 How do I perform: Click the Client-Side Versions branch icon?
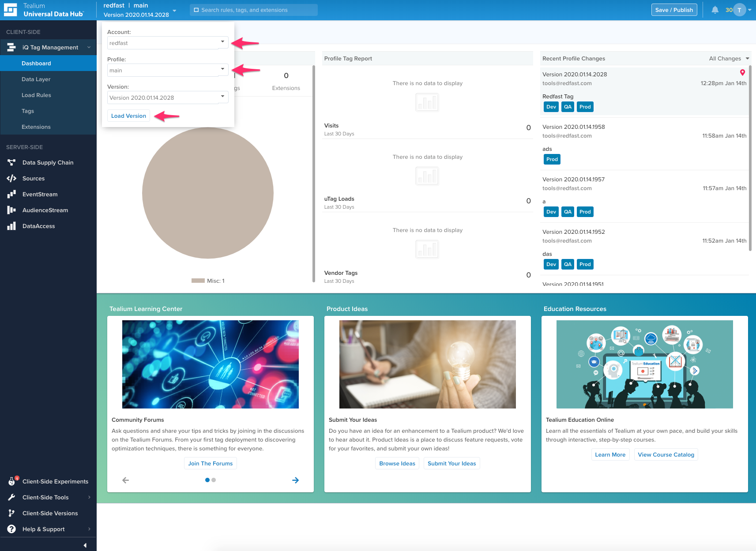(11, 513)
